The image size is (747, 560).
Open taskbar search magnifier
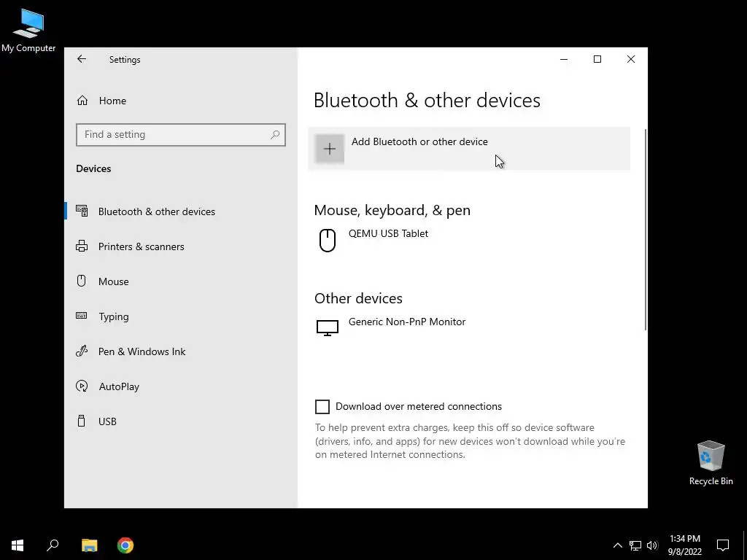point(53,545)
